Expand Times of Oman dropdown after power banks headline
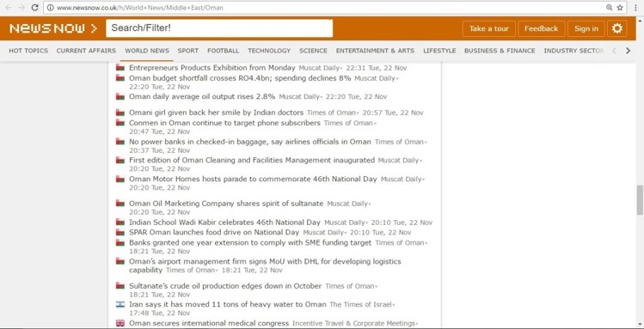This screenshot has height=329, width=644. [426, 143]
